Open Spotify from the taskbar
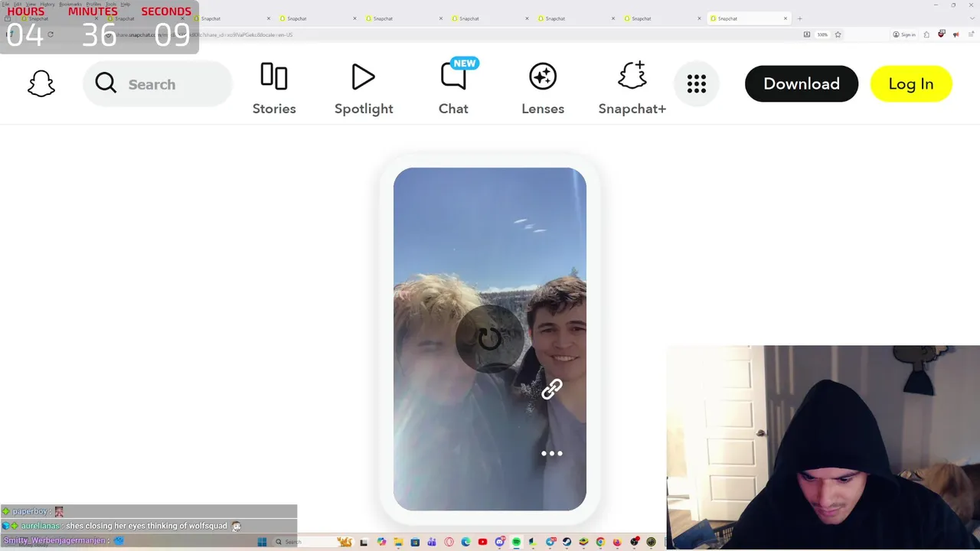 tap(517, 542)
